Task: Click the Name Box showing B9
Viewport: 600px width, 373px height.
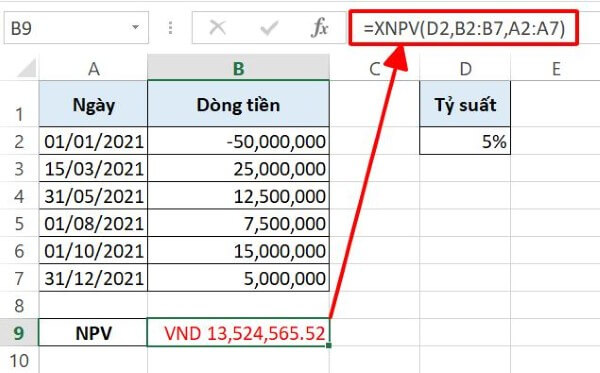Action: click(x=76, y=28)
